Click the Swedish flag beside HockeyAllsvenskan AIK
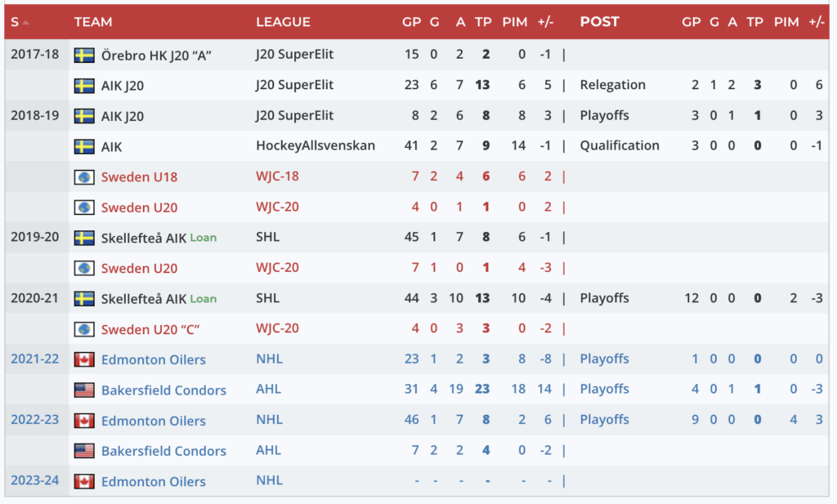 (84, 146)
